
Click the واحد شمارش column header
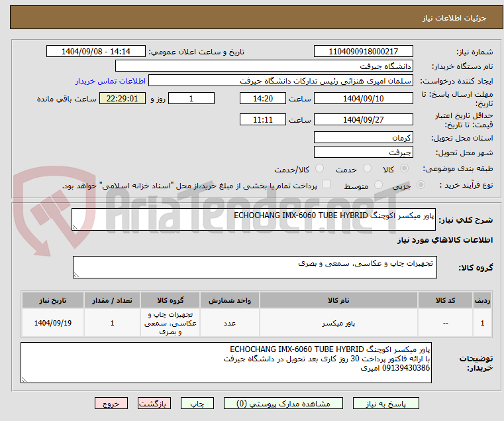click(230, 300)
